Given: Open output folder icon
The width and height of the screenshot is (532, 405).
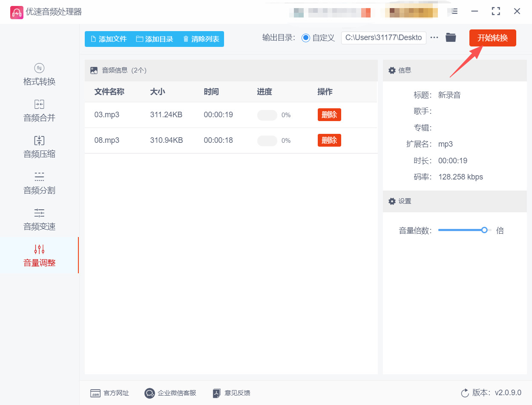Looking at the screenshot, I should [451, 38].
